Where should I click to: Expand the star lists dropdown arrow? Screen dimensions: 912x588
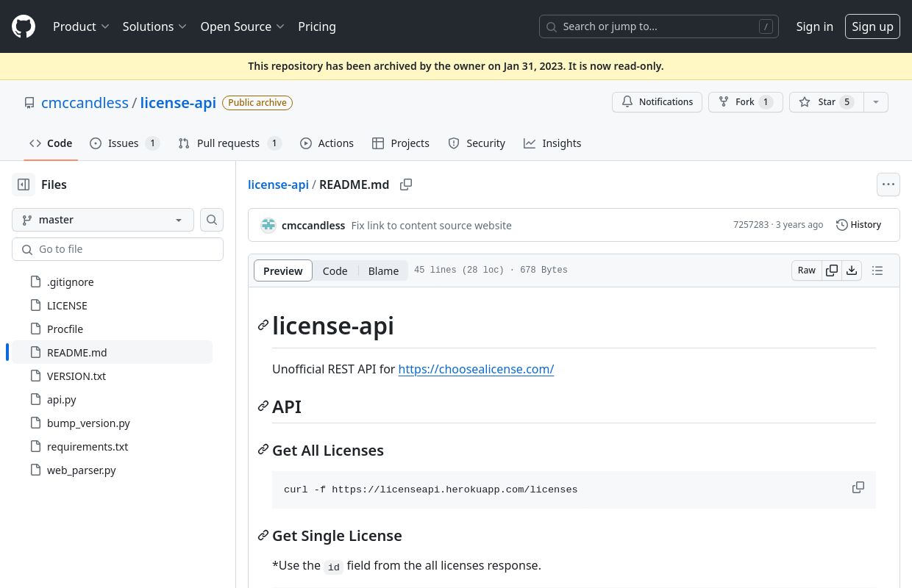pos(875,102)
